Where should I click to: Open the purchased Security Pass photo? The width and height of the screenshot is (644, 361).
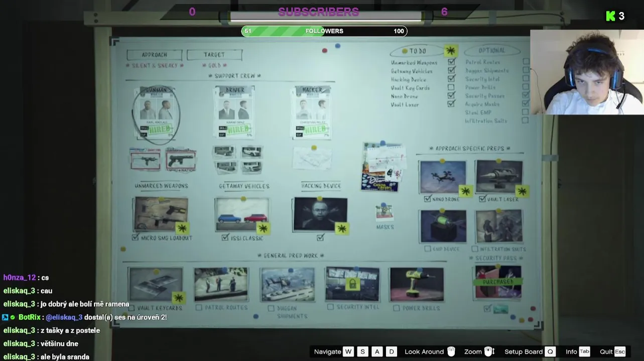(498, 283)
